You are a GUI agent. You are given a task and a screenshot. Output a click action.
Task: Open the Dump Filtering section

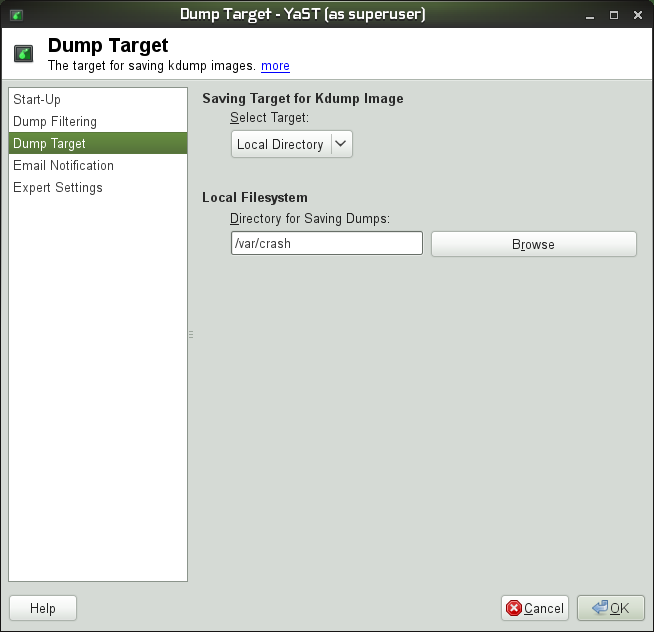(98, 121)
